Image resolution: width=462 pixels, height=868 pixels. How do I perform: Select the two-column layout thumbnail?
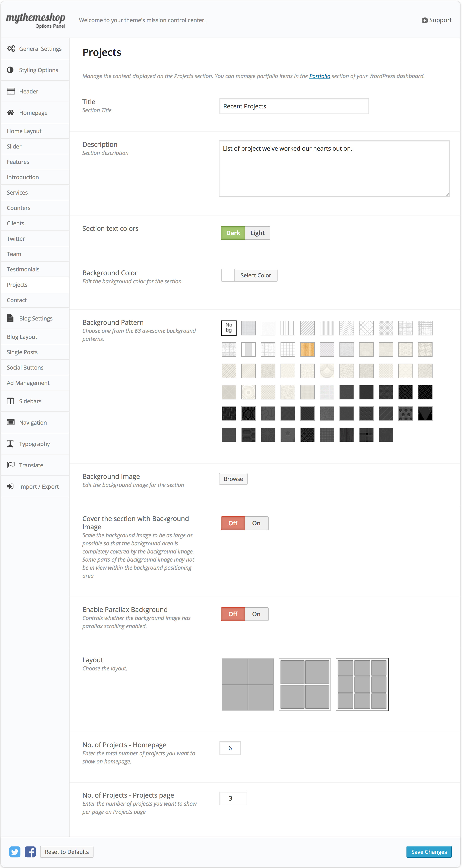click(x=304, y=684)
